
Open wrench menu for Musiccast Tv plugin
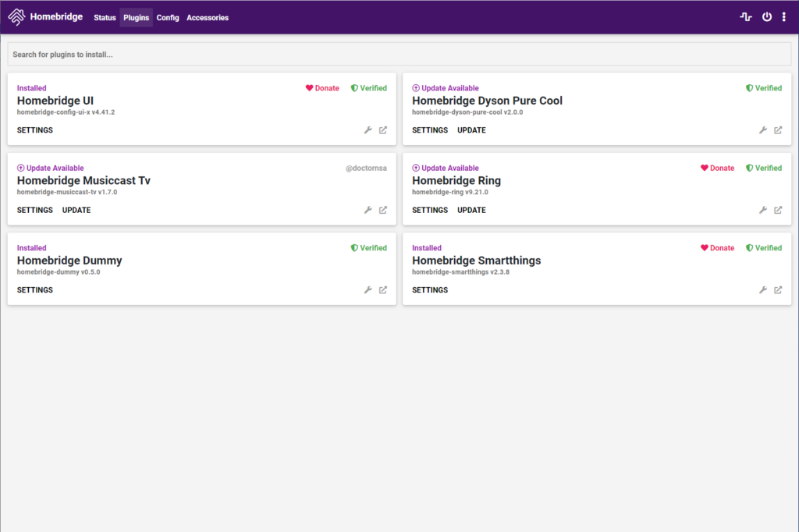pyautogui.click(x=368, y=210)
